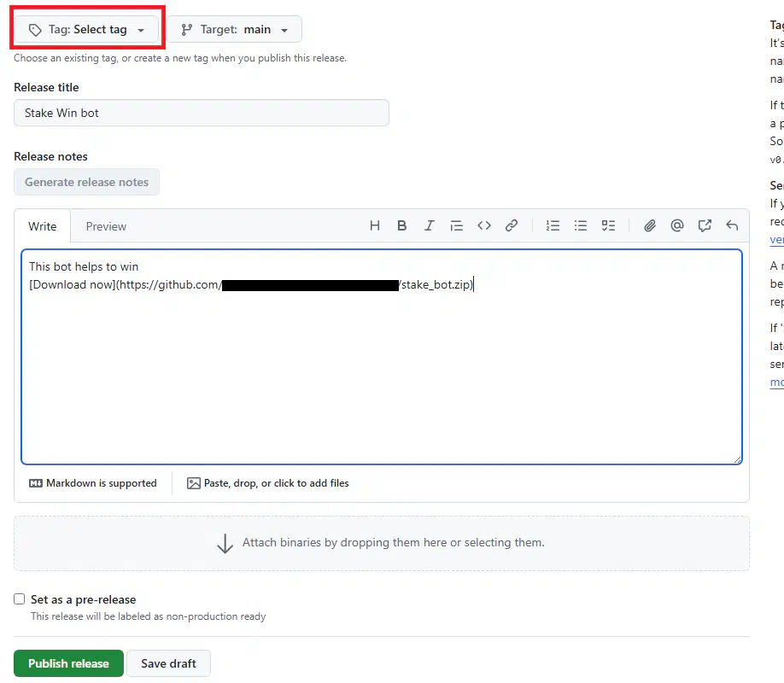Switch to the Preview tab
The height and width of the screenshot is (683, 784).
pyautogui.click(x=106, y=226)
